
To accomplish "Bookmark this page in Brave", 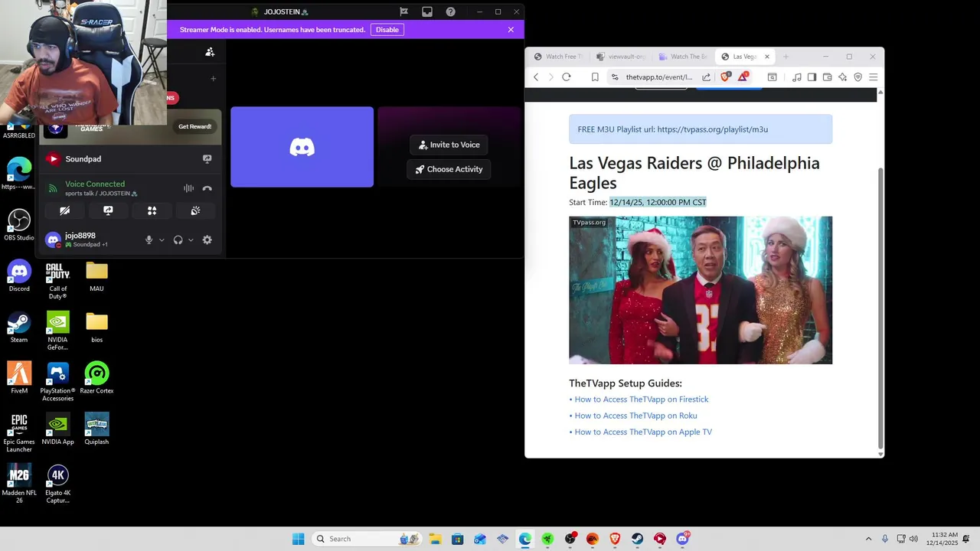I will click(595, 77).
